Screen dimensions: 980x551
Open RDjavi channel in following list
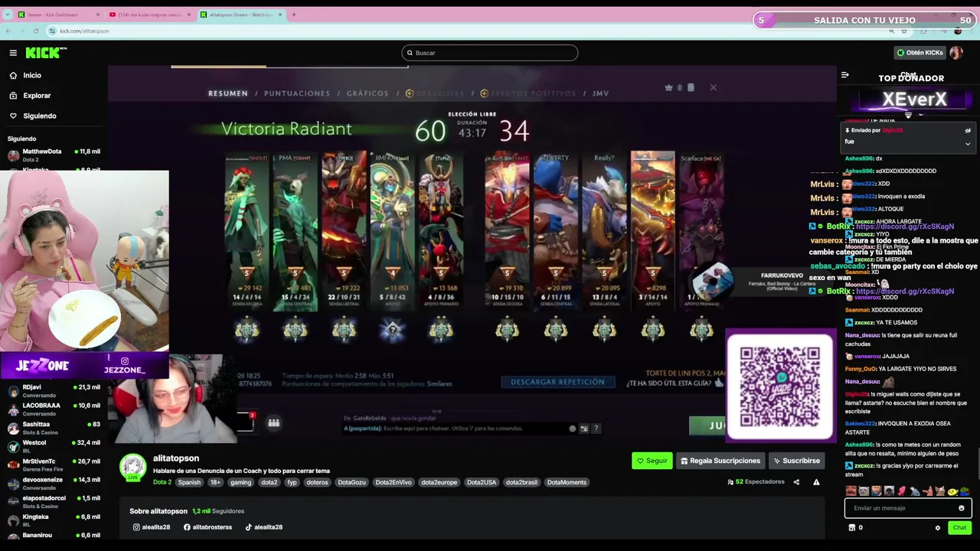pos(54,390)
